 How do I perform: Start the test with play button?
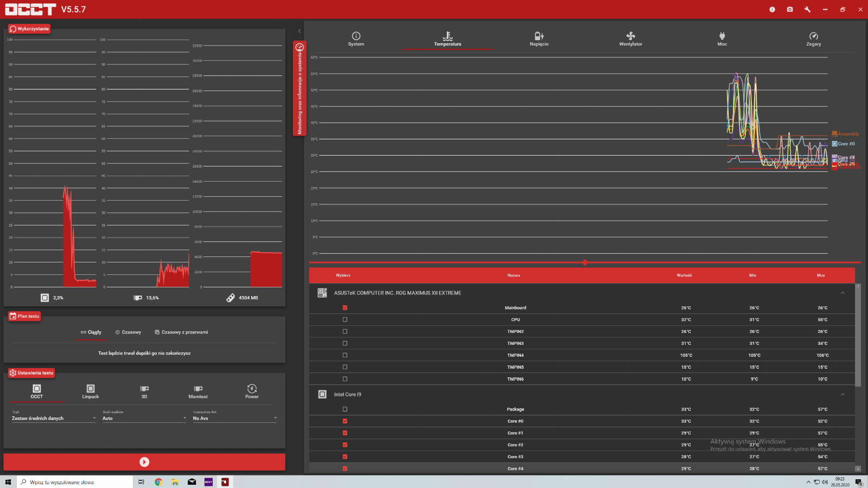click(144, 462)
